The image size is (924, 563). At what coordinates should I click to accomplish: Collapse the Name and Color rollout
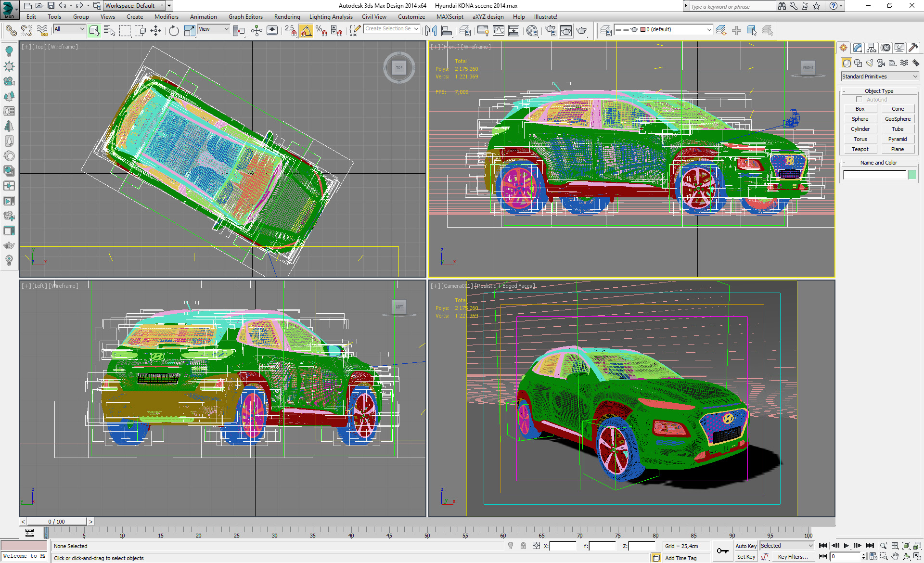click(x=879, y=163)
